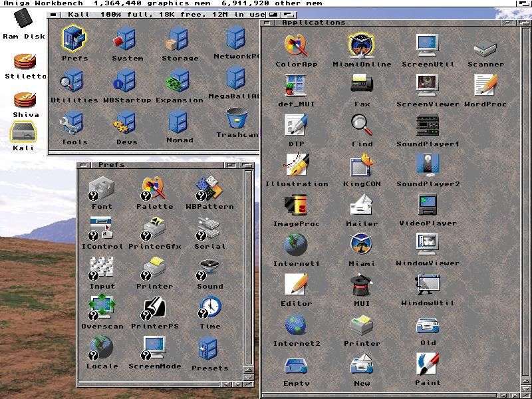Image resolution: width=532 pixels, height=399 pixels.
Task: Open the PrinterPS icon
Action: tap(154, 309)
